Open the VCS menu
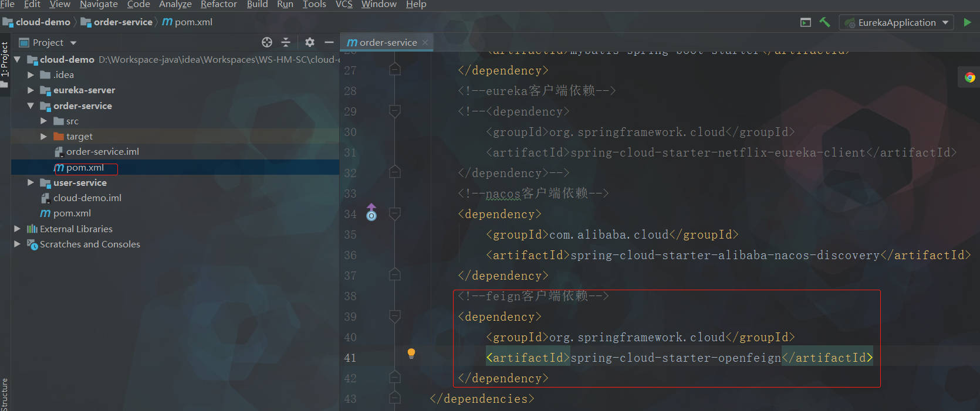The width and height of the screenshot is (980, 411). pos(344,5)
